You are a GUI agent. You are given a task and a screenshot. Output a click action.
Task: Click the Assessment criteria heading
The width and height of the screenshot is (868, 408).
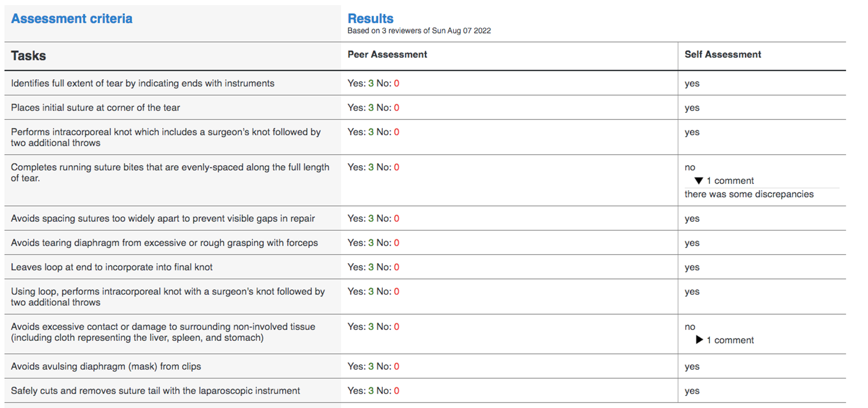point(72,19)
